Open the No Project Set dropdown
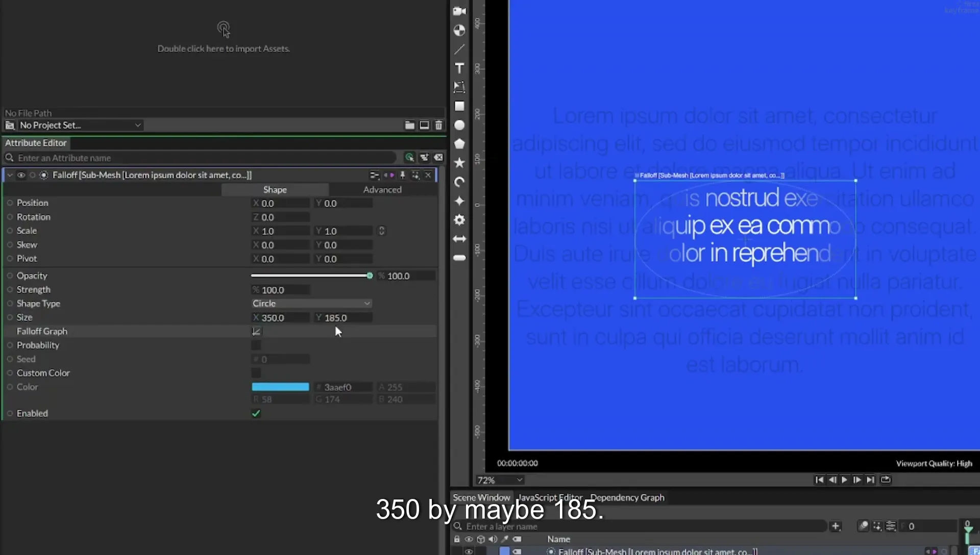The image size is (980, 555). point(80,125)
